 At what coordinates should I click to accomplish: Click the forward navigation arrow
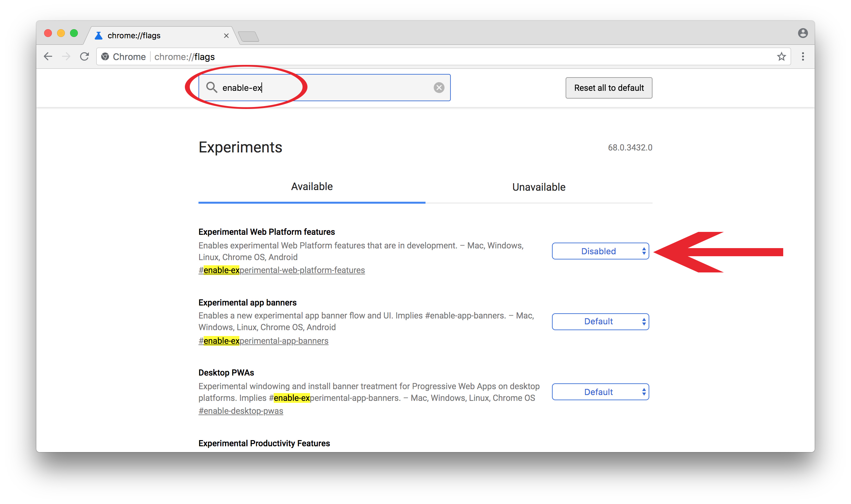pyautogui.click(x=66, y=56)
